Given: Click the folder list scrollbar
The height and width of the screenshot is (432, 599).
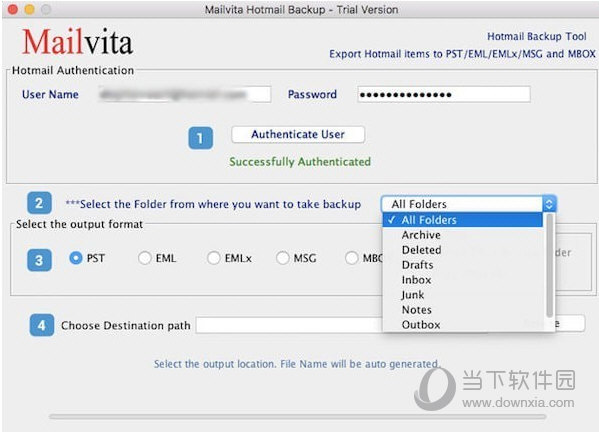Looking at the screenshot, I should pos(550,265).
